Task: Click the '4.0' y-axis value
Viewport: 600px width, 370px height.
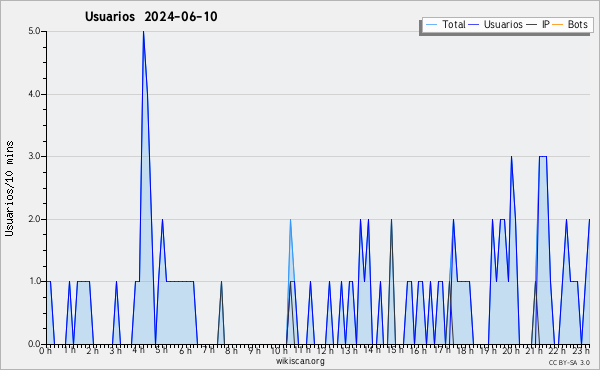Action: [34, 94]
